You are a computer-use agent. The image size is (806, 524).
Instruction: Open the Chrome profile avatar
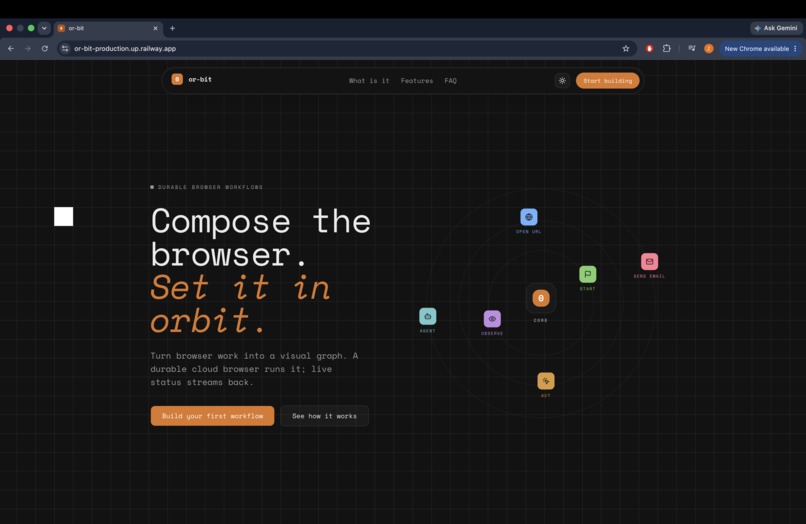coord(709,48)
